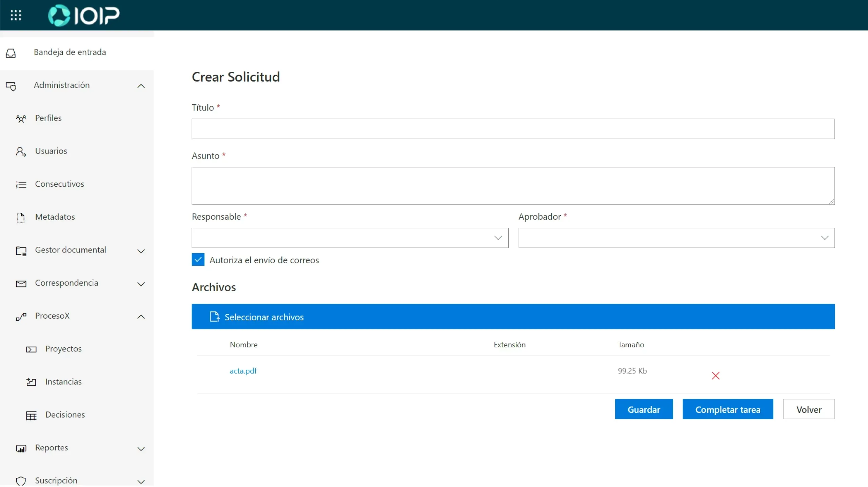This screenshot has width=868, height=487.
Task: Remove acta.pdf with red X icon
Action: tap(715, 376)
